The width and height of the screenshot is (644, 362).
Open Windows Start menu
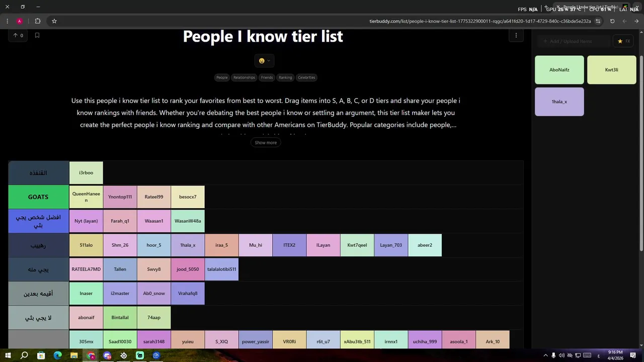[x=8, y=355]
